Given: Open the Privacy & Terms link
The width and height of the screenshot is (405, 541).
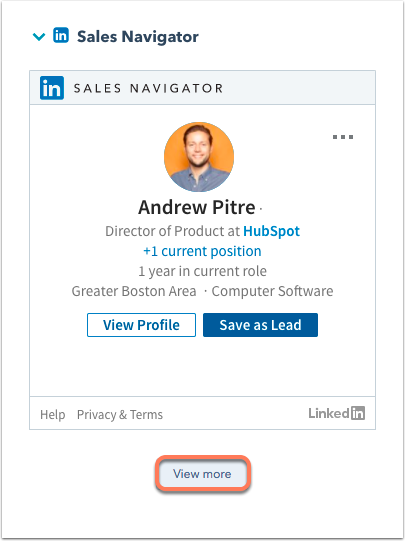Looking at the screenshot, I should coord(120,414).
